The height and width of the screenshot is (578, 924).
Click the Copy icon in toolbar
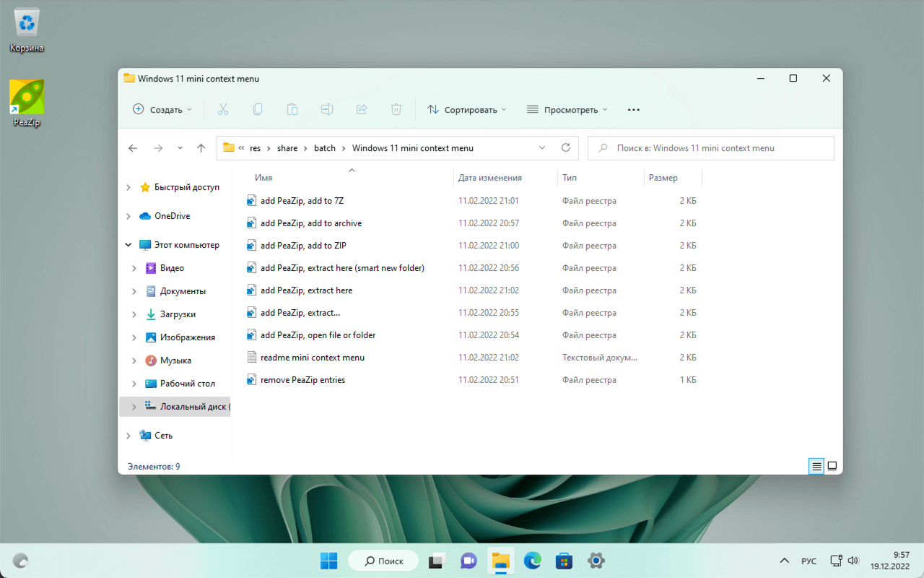pos(258,110)
